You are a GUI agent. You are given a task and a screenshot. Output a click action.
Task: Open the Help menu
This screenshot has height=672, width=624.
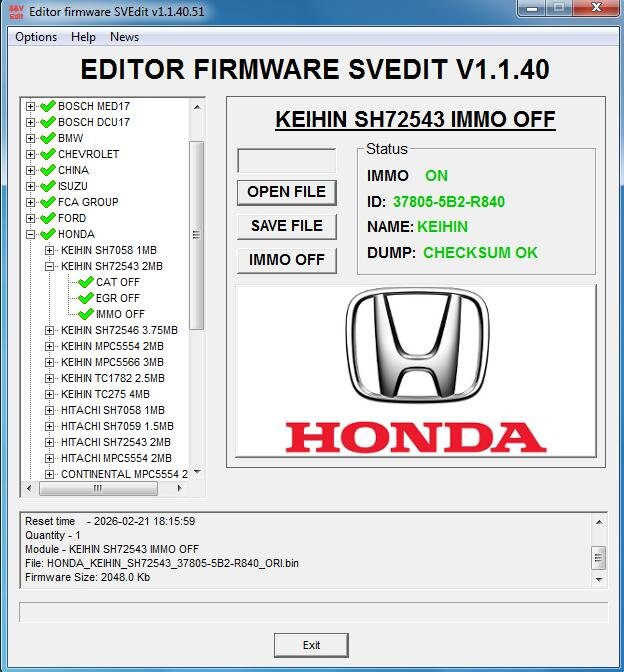click(83, 37)
